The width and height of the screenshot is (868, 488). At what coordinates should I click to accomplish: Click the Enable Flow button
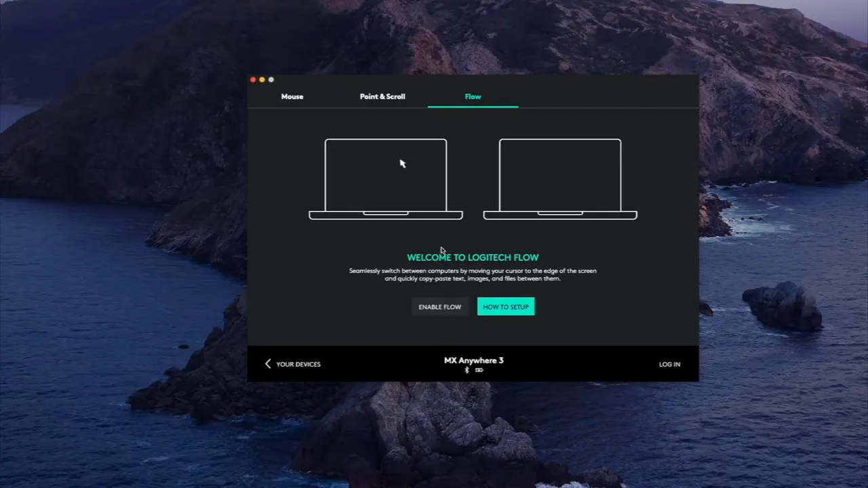coord(439,306)
